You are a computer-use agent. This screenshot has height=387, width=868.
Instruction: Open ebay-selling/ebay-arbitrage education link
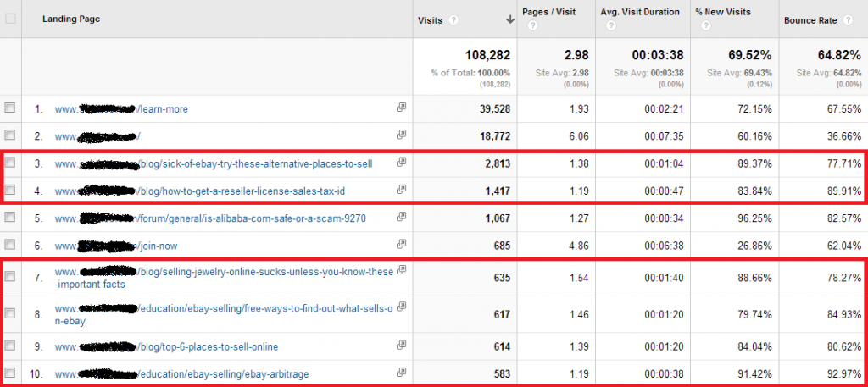(x=183, y=373)
